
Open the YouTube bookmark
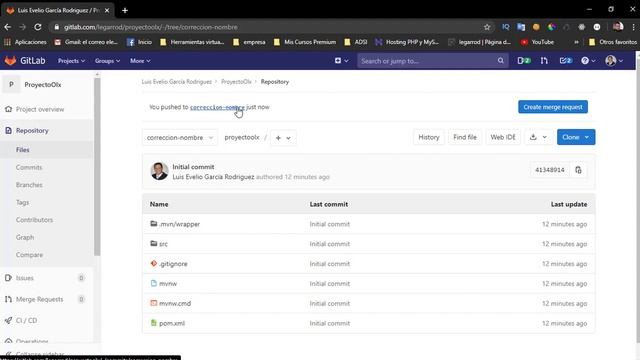click(537, 42)
